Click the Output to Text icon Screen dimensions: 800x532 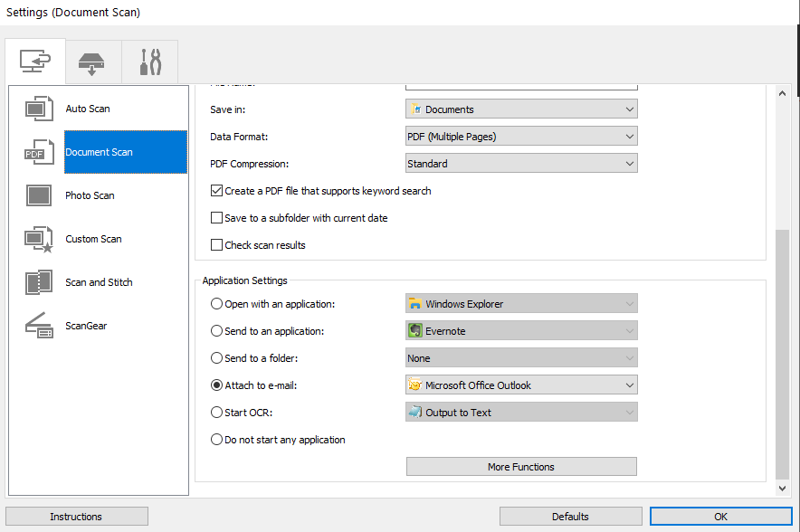[415, 412]
